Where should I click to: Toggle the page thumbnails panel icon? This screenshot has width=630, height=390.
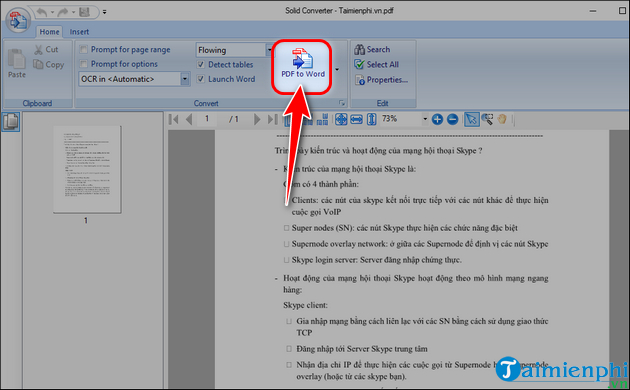[x=11, y=122]
